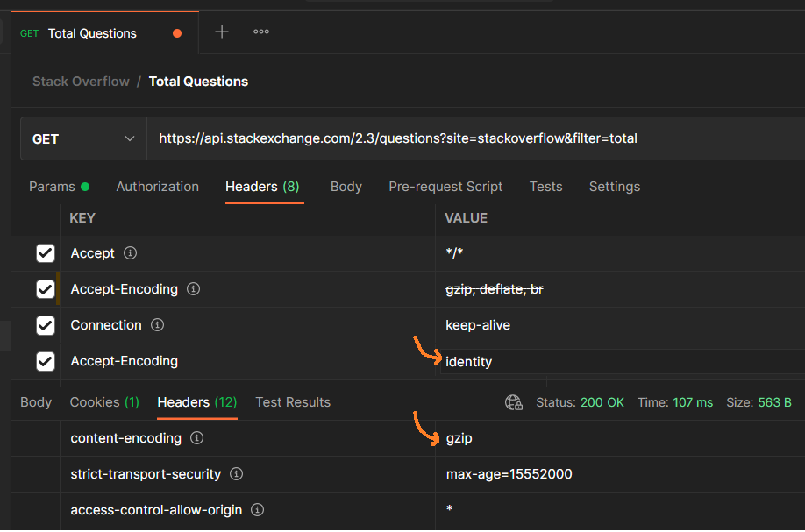Show the response Body tab

(36, 402)
